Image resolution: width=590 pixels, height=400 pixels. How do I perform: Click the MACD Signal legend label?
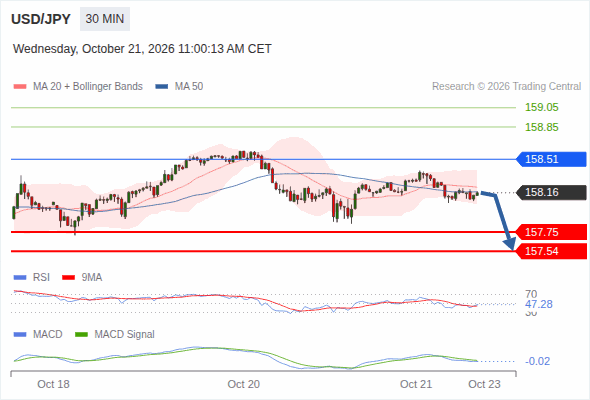point(124,335)
